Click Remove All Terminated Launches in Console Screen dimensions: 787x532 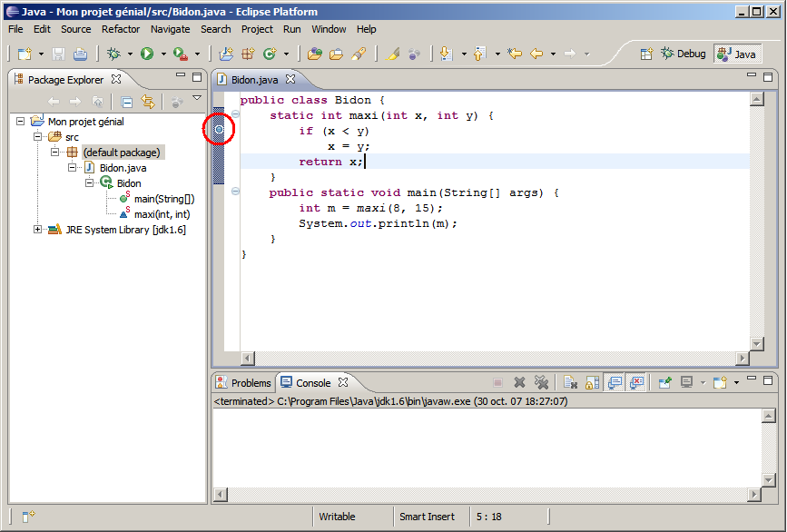click(542, 383)
